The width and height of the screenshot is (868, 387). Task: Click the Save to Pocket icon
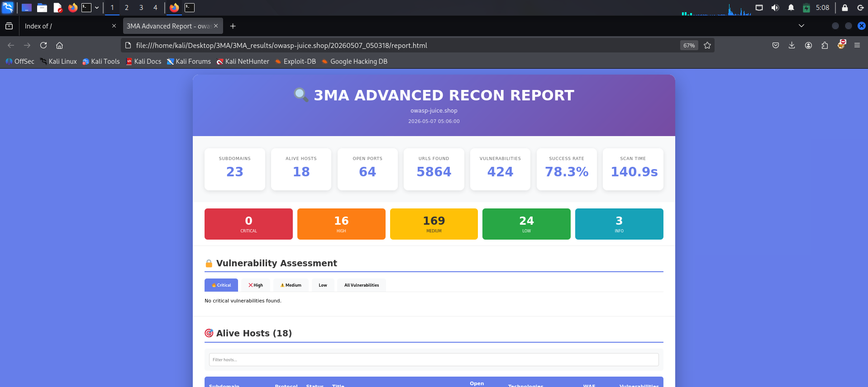776,45
